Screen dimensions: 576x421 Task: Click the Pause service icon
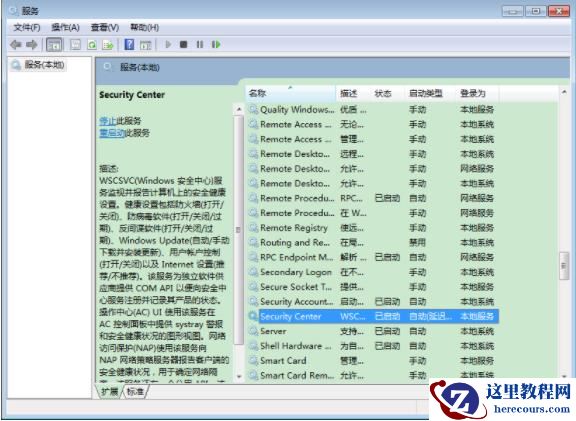[x=199, y=44]
